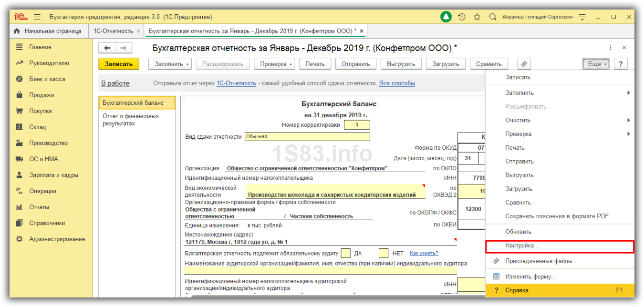Check the НЕТ audit checkbox
This screenshot has width=644, height=307.
[384, 253]
